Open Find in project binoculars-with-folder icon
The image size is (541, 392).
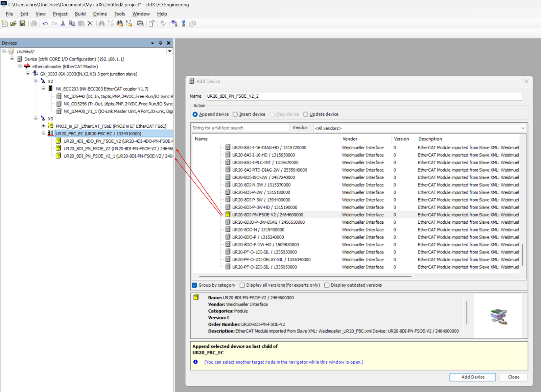(120, 23)
